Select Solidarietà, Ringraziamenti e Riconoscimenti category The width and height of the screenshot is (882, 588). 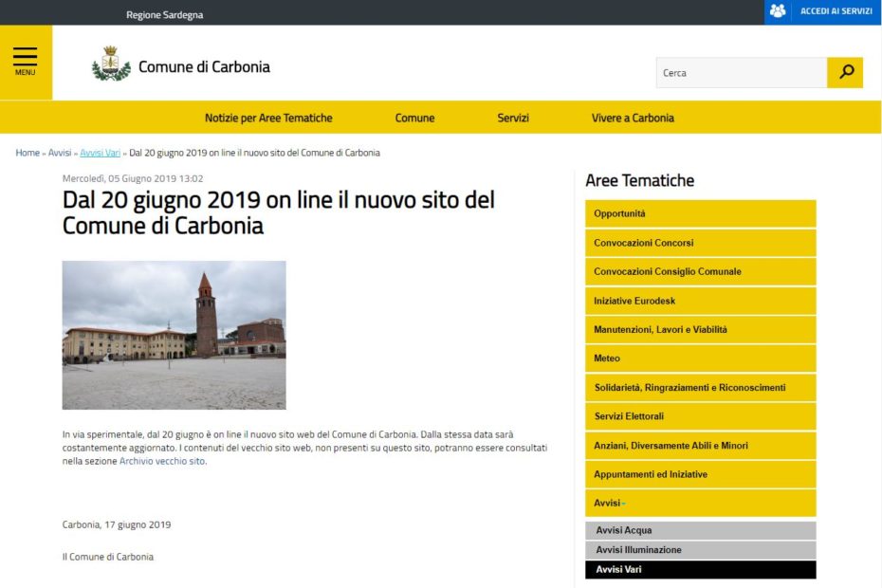700,388
